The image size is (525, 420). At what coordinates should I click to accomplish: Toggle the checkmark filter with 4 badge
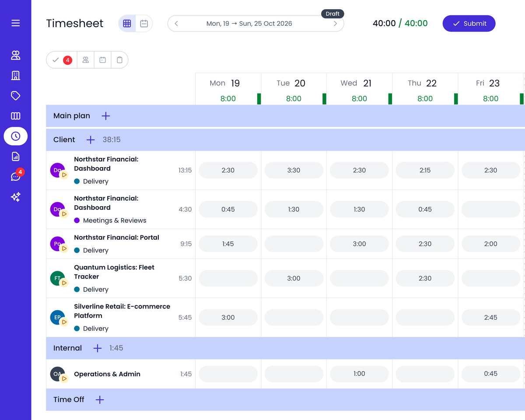(x=62, y=60)
